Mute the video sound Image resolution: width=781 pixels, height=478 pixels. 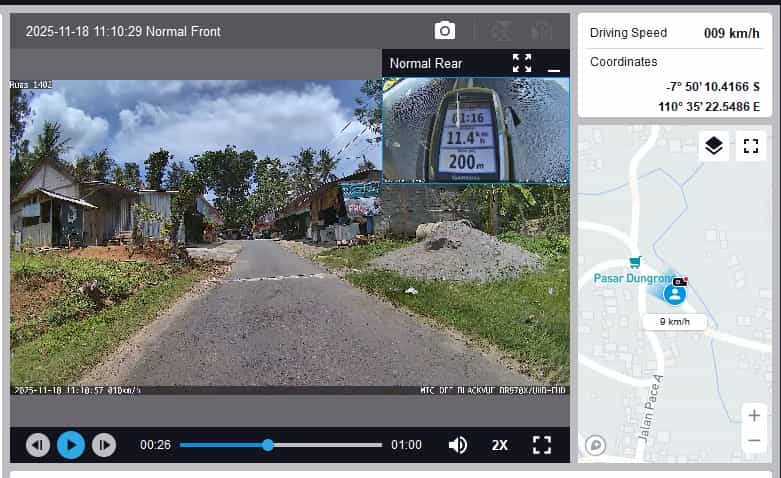[458, 445]
